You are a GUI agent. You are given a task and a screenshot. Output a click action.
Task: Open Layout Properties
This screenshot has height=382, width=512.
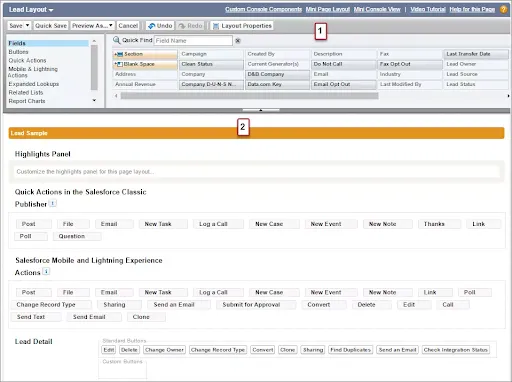[242, 26]
